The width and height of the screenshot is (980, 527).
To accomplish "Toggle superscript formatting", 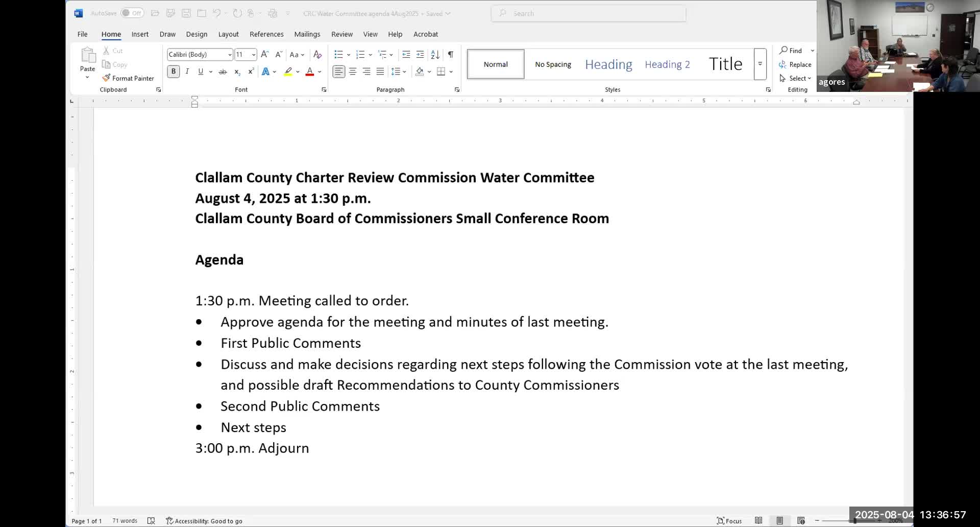I will point(250,71).
